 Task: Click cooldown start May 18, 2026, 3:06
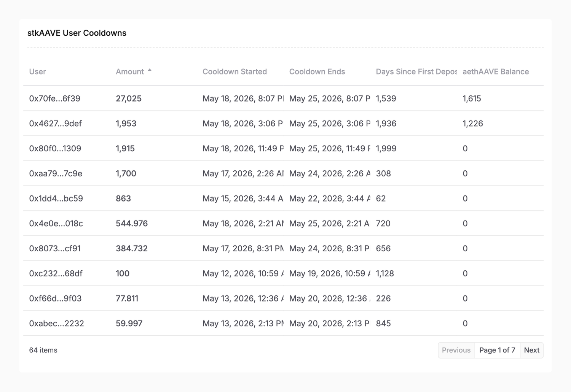pos(243,124)
